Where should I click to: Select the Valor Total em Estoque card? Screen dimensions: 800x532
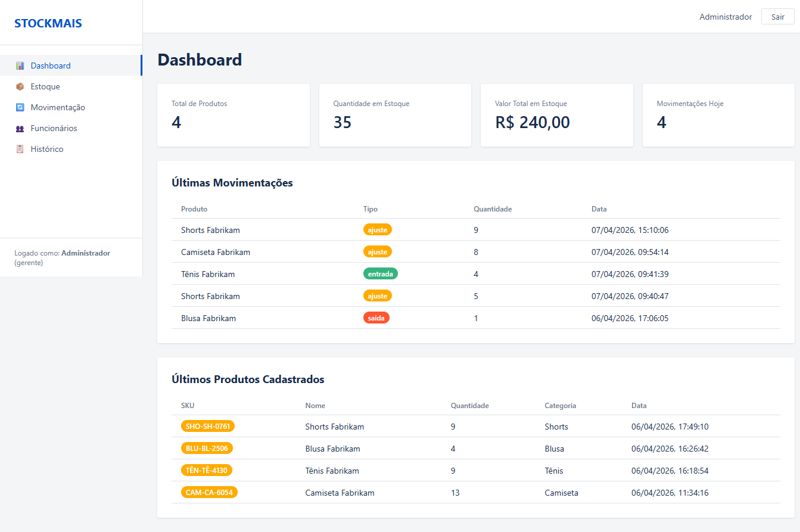pos(556,115)
